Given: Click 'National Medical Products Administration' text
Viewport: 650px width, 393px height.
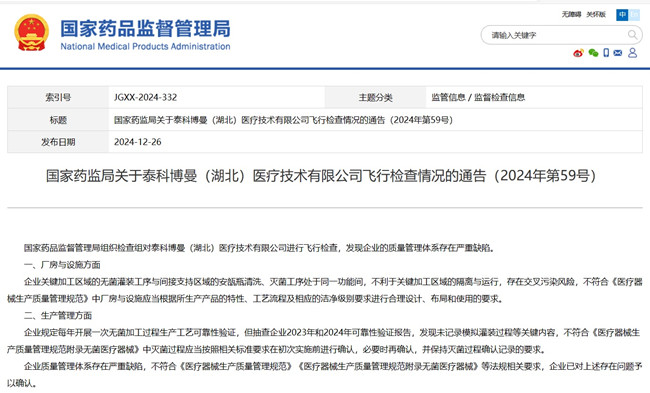Looking at the screenshot, I should (x=145, y=46).
